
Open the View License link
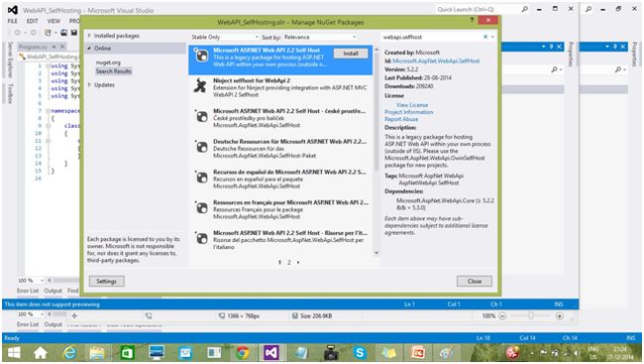(412, 105)
